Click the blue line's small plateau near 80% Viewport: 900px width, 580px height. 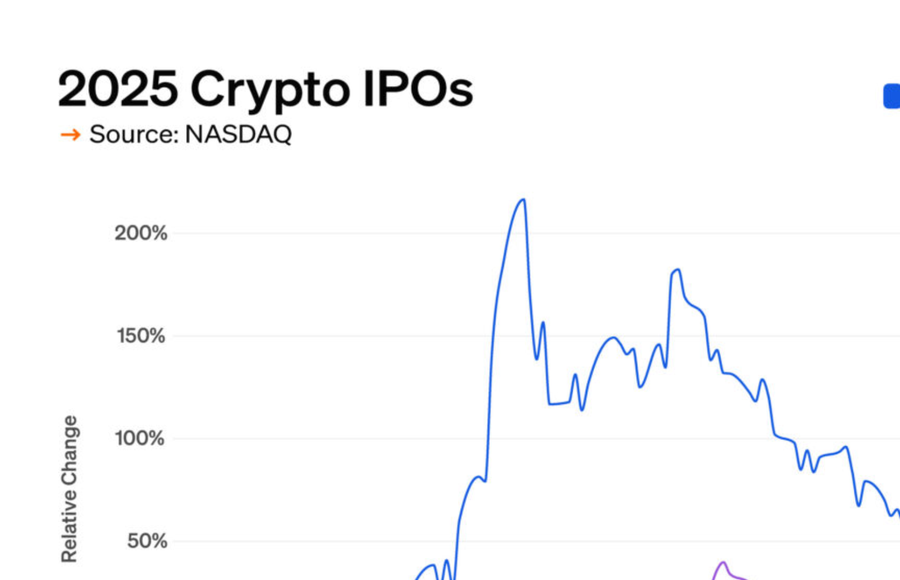pos(478,478)
